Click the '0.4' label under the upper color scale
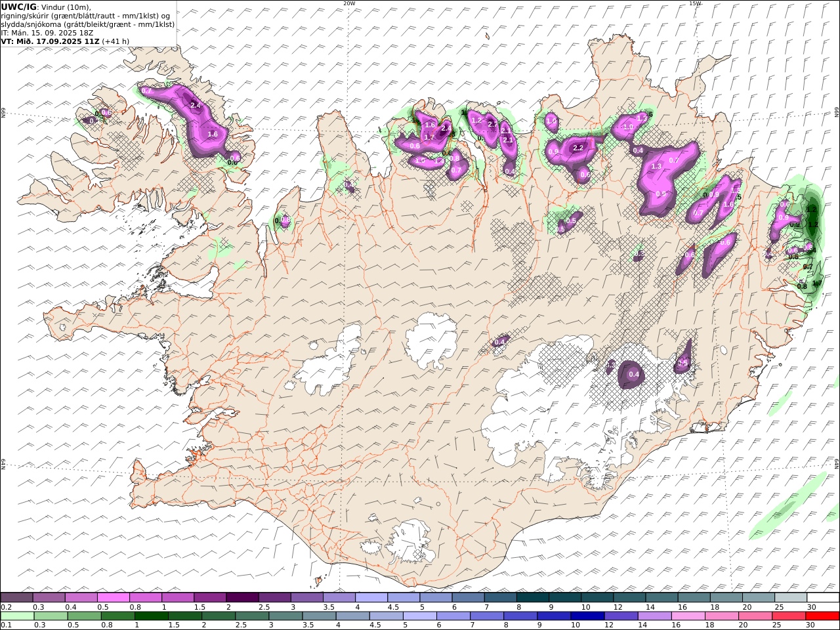The width and height of the screenshot is (840, 630). [70, 606]
